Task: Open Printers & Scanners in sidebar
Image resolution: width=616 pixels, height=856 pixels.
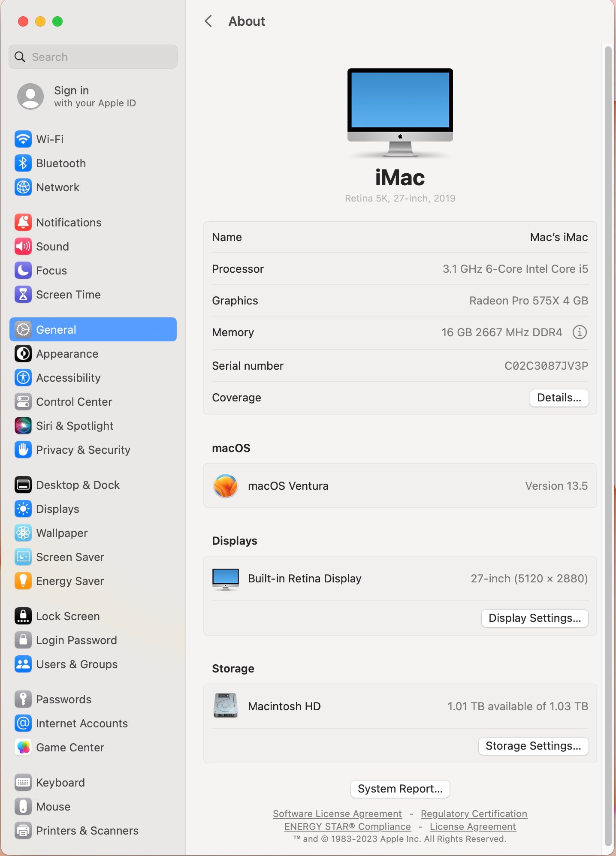Action: point(93,830)
